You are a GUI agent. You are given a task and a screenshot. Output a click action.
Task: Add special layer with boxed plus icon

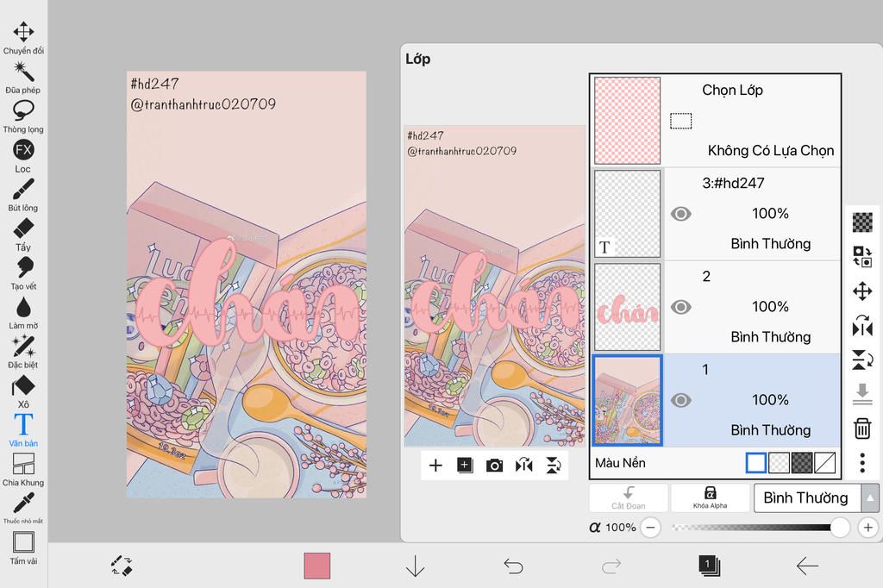465,466
